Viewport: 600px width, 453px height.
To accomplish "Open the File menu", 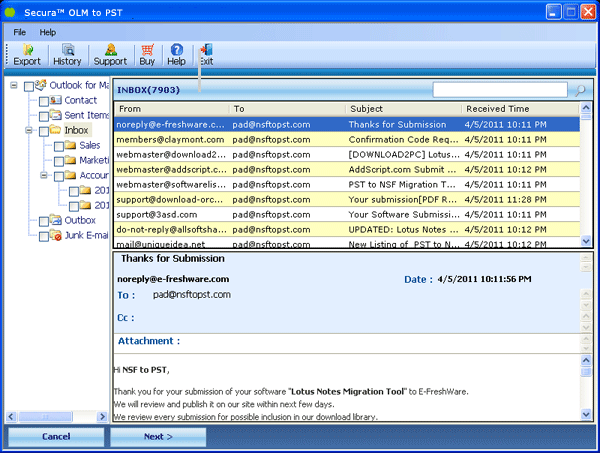I will pos(20,32).
